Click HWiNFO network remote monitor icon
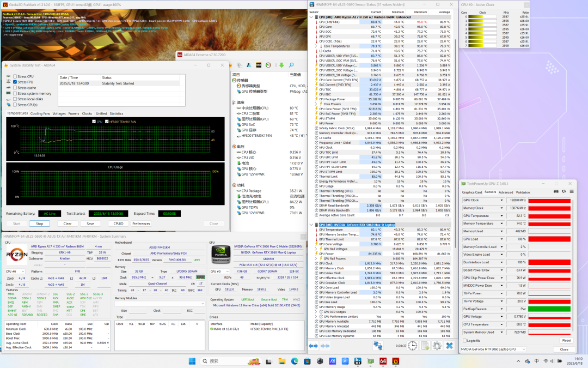This screenshot has height=368, width=588. point(378,346)
